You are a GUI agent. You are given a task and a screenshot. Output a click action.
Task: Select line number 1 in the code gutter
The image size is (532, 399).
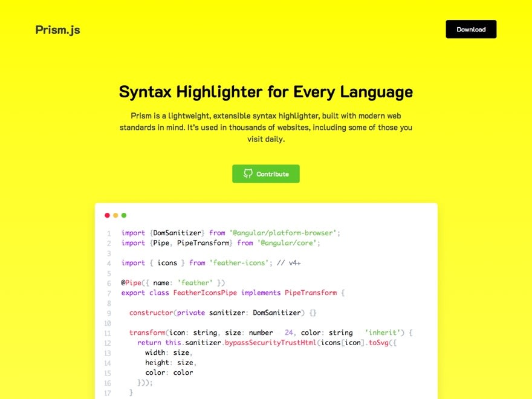pyautogui.click(x=109, y=233)
